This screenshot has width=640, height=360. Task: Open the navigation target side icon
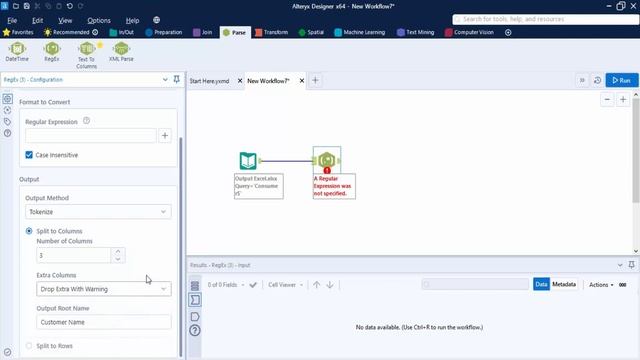(7, 110)
